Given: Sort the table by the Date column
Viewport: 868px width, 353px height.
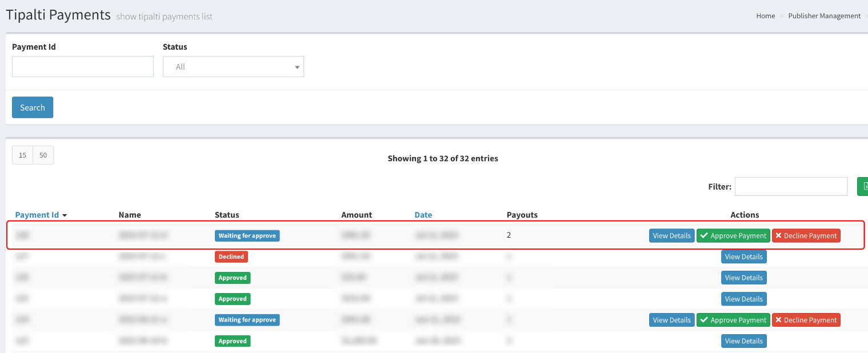Looking at the screenshot, I should 423,214.
